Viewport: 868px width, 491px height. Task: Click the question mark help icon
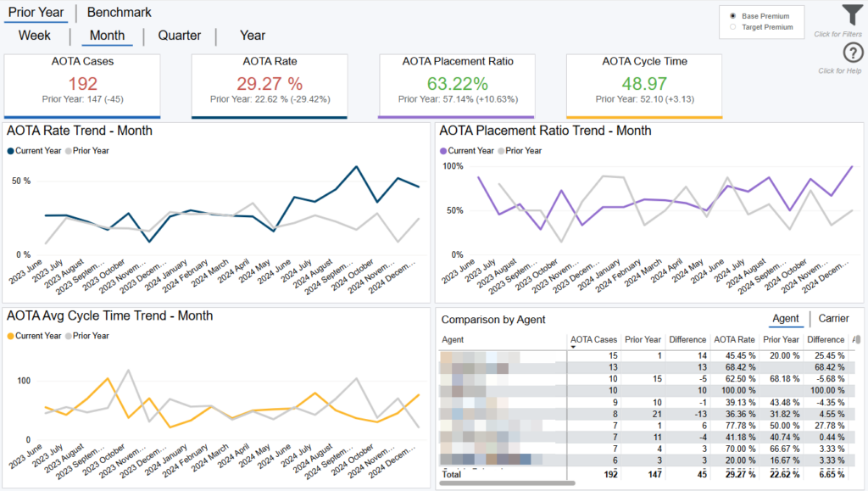pyautogui.click(x=852, y=53)
